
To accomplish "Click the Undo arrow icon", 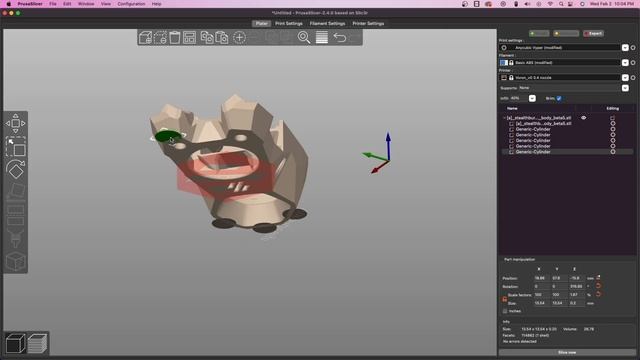I will point(340,38).
